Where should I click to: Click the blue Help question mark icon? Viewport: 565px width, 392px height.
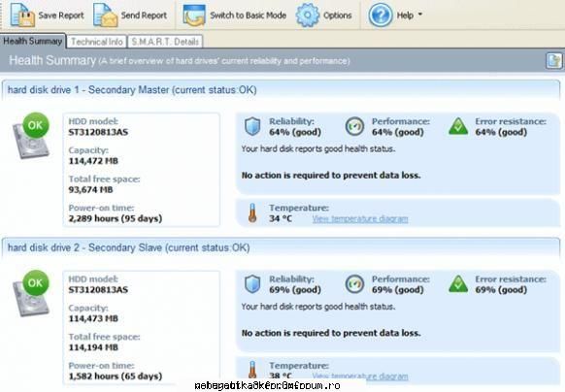coord(381,16)
